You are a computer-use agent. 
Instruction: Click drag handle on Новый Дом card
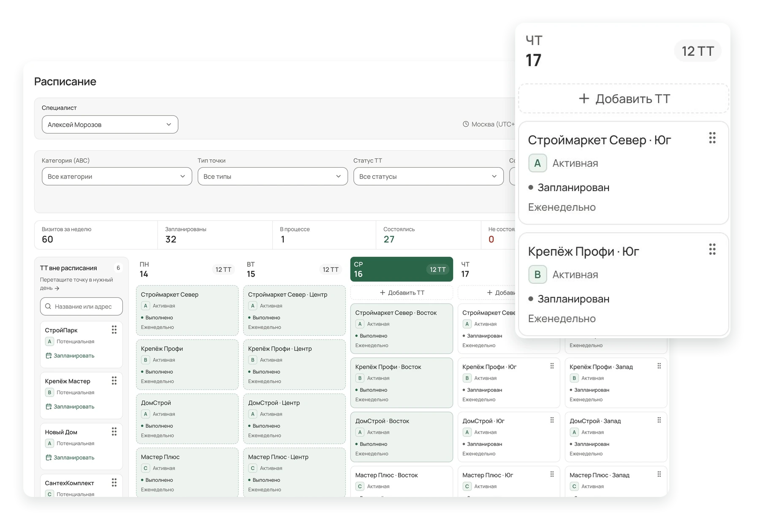[x=114, y=432]
